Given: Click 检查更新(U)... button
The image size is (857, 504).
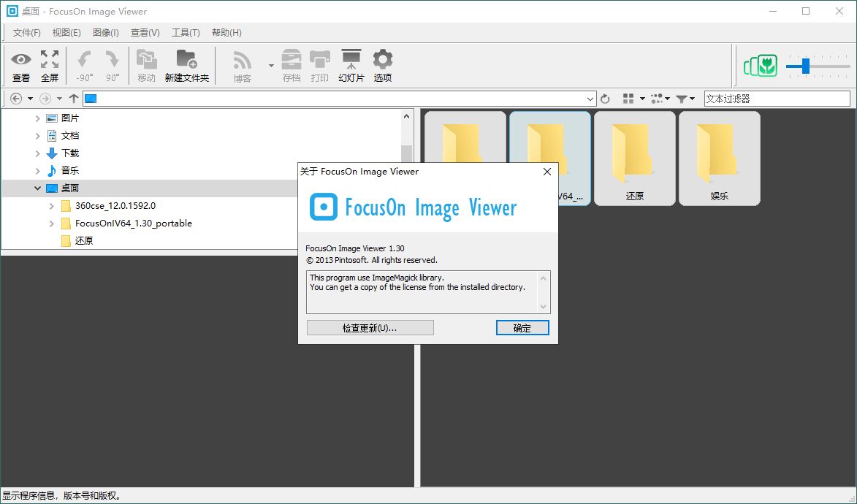Looking at the screenshot, I should [x=370, y=328].
